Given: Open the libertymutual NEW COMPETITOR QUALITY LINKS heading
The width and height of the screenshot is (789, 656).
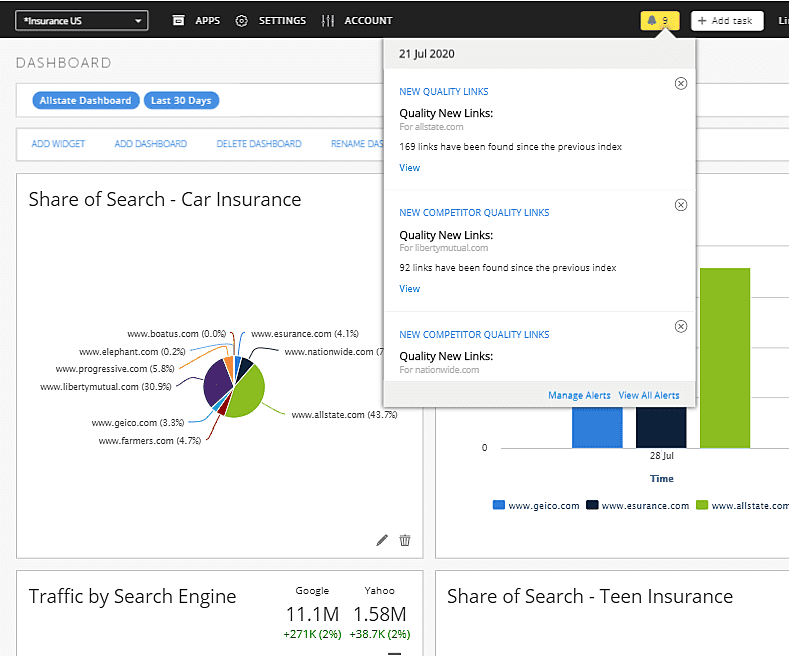Looking at the screenshot, I should coord(474,213).
